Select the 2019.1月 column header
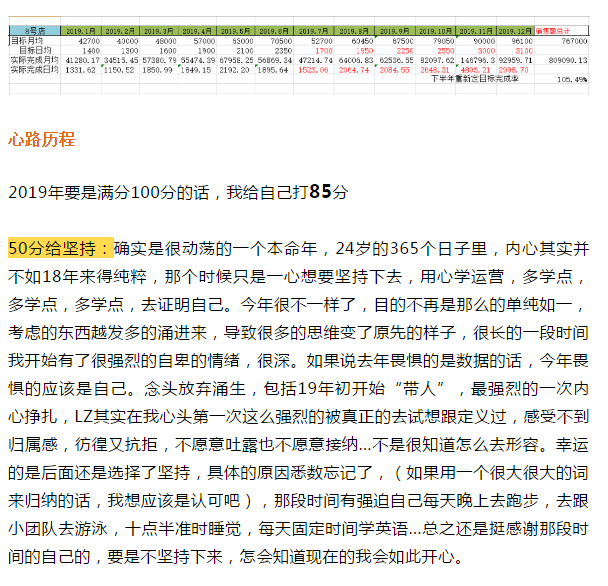 point(81,32)
